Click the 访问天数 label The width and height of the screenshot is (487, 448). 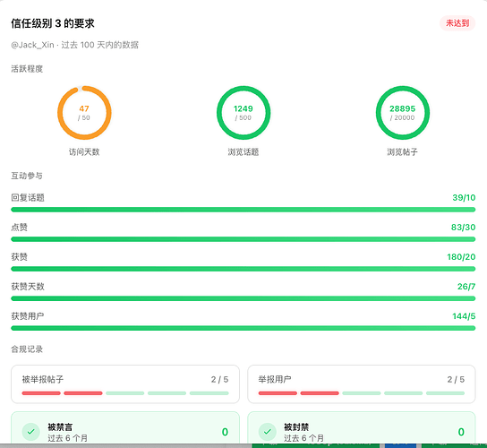click(x=84, y=151)
